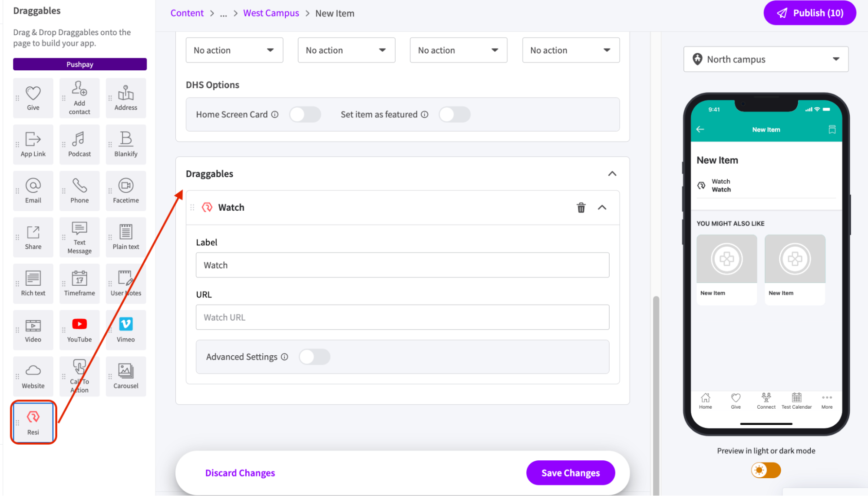Toggle Set item as featured switch

454,115
